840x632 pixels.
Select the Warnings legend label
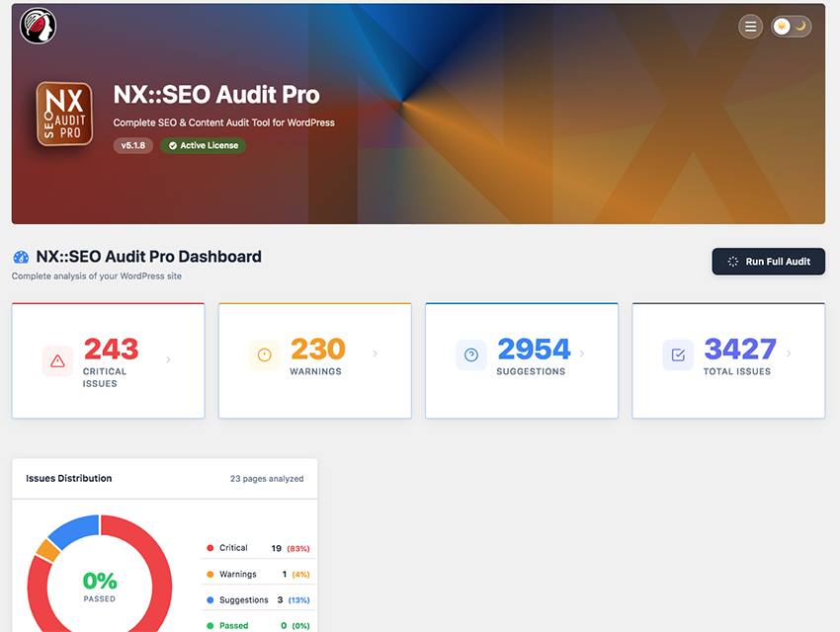(238, 574)
